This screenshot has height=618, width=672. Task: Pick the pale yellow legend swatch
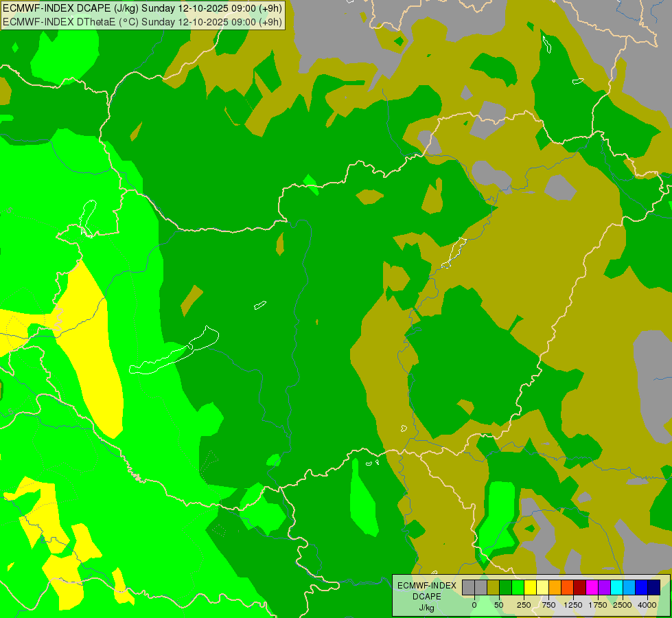[x=542, y=587]
